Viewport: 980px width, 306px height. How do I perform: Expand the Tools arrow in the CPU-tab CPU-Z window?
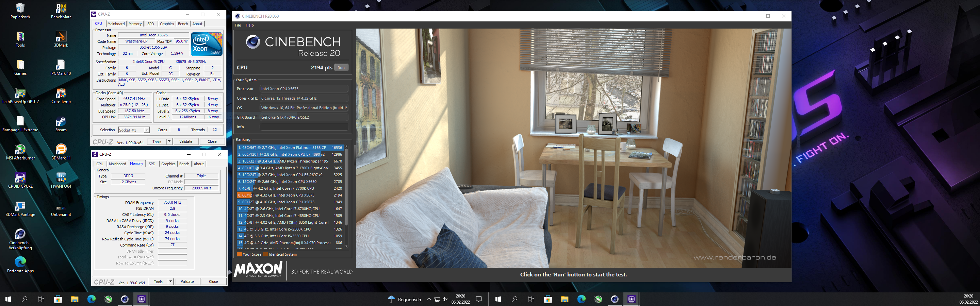[x=169, y=141]
